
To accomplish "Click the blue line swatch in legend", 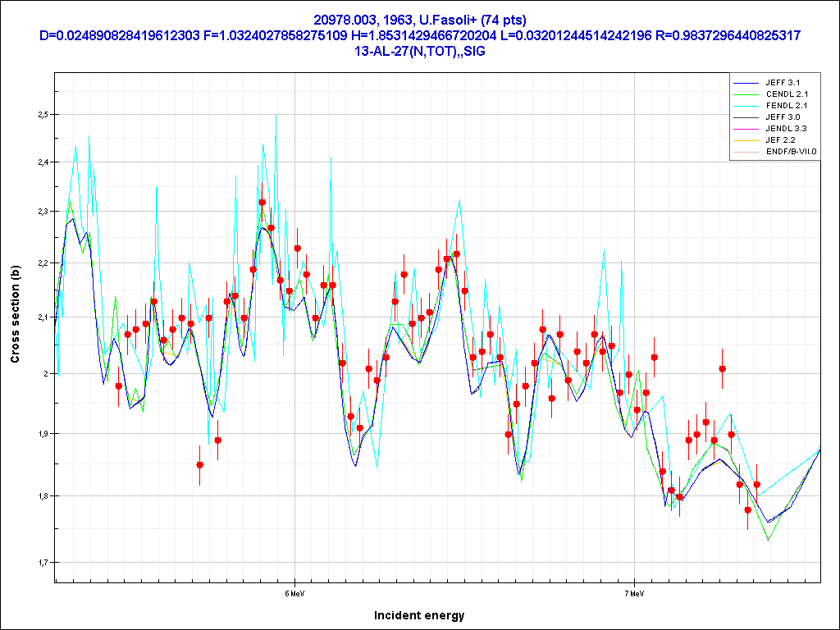I will (744, 83).
